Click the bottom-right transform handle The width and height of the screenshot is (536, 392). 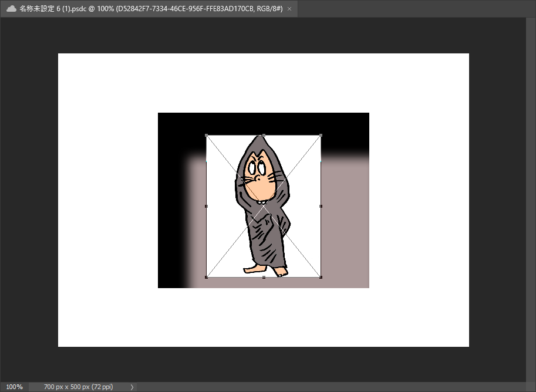click(x=321, y=277)
